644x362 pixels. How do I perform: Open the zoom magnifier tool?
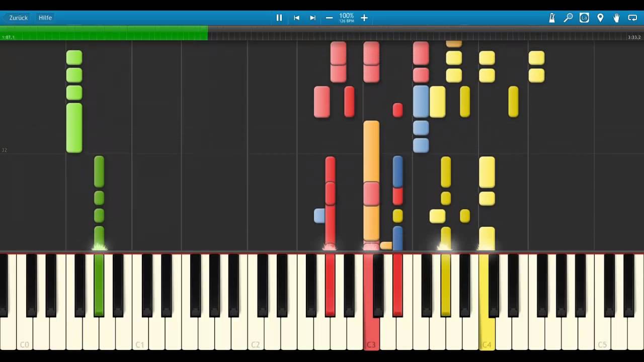coord(568,18)
